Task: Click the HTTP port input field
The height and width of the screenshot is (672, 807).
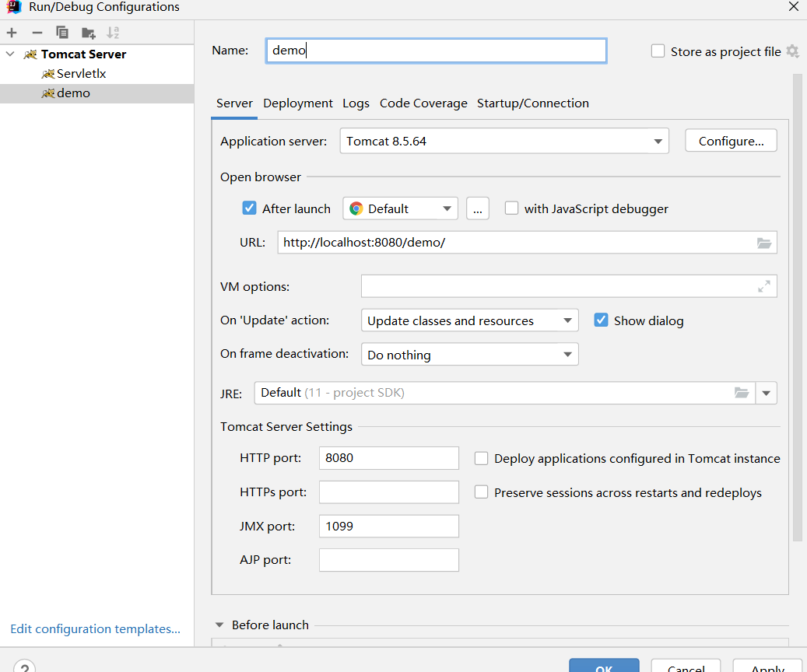Action: click(x=388, y=458)
